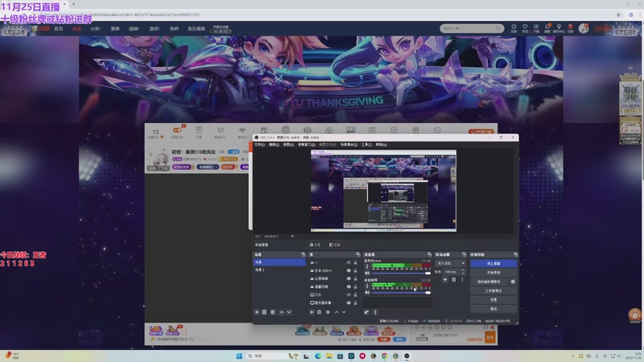The width and height of the screenshot is (644, 362).
Task: Open 停靠窗口 menu in OBS
Action: [307, 145]
